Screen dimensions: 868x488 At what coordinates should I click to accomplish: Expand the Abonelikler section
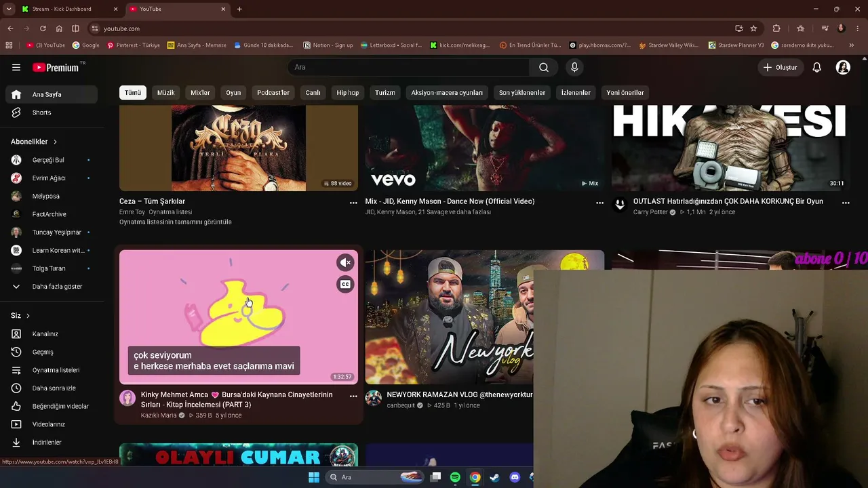tap(34, 142)
